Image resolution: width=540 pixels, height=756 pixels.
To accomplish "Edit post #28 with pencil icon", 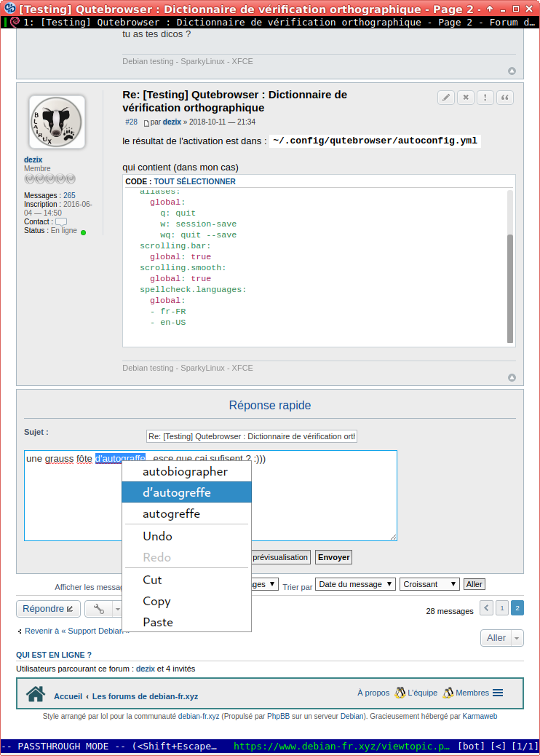I will [x=446, y=98].
